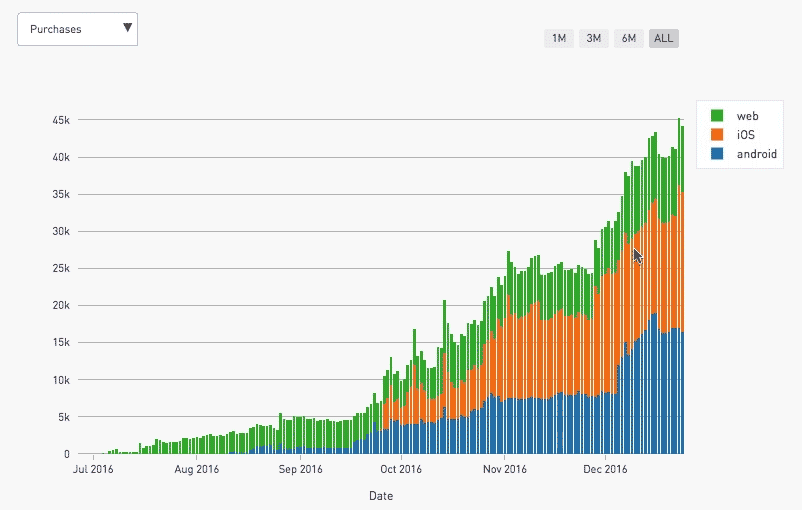Click the Aug 2016 axis label

pyautogui.click(x=196, y=469)
